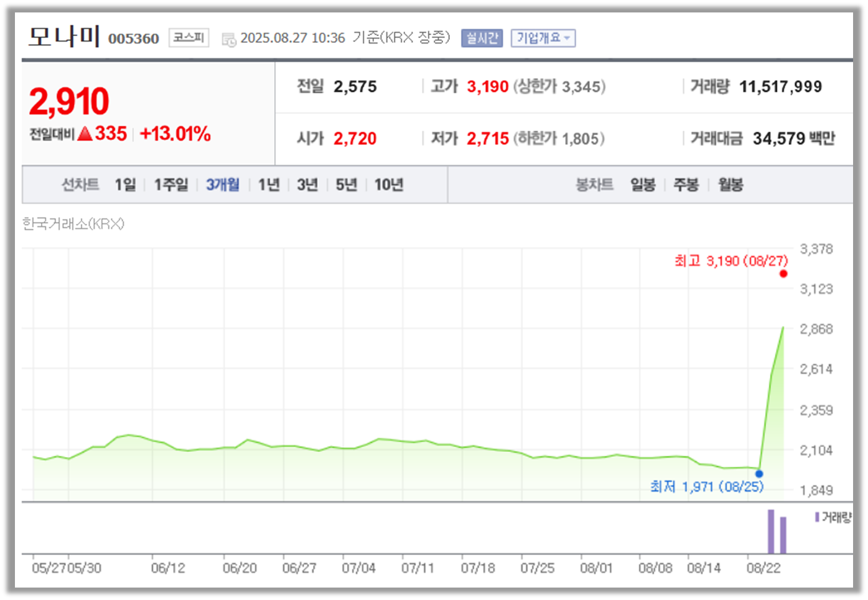Click the 08/22 date axis label
The width and height of the screenshot is (868, 600).
click(763, 568)
